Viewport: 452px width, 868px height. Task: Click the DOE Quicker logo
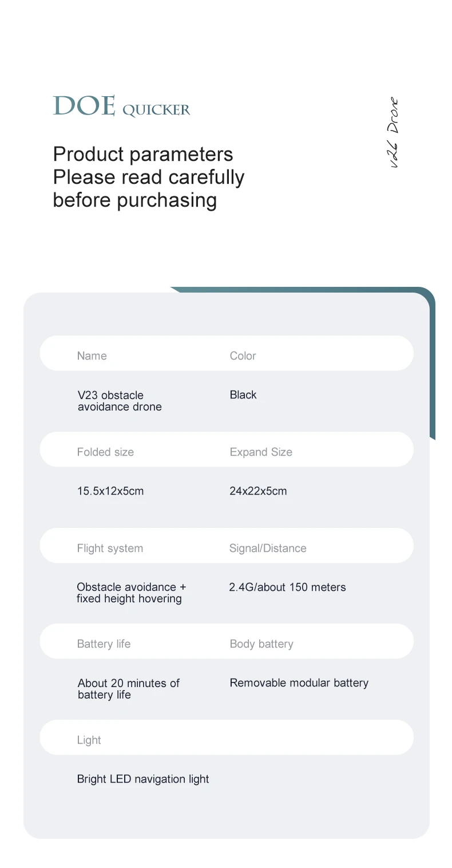[121, 106]
